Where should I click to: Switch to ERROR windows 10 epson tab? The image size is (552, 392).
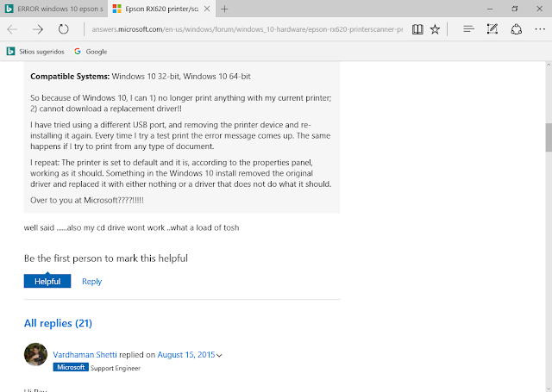[x=53, y=9]
